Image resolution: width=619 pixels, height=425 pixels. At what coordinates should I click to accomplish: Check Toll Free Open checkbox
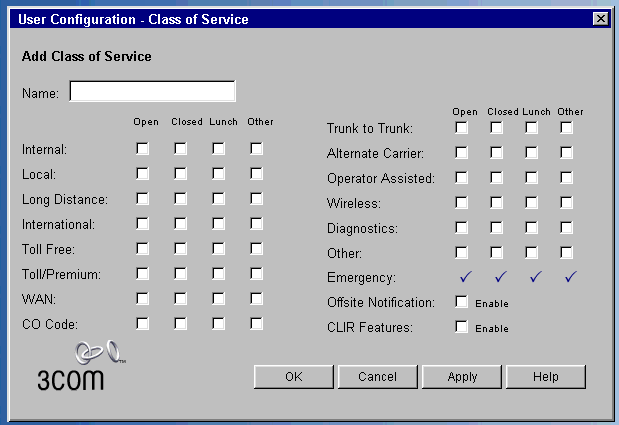tap(143, 249)
